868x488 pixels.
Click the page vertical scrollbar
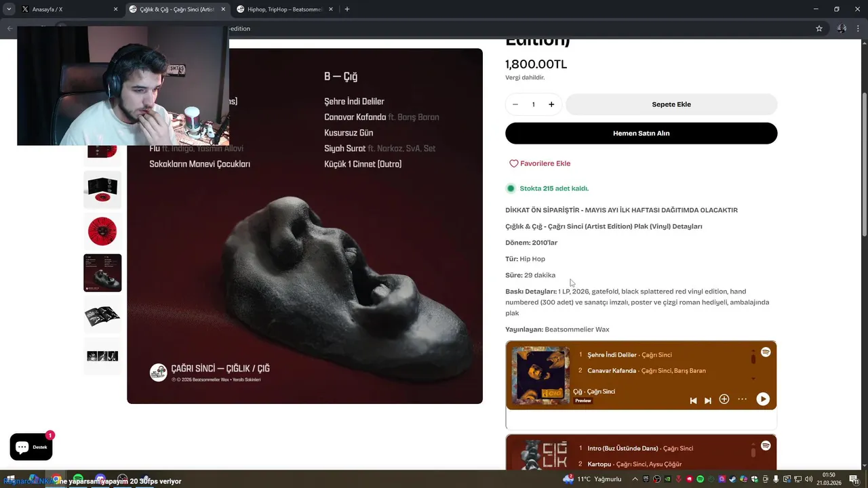[x=864, y=164]
